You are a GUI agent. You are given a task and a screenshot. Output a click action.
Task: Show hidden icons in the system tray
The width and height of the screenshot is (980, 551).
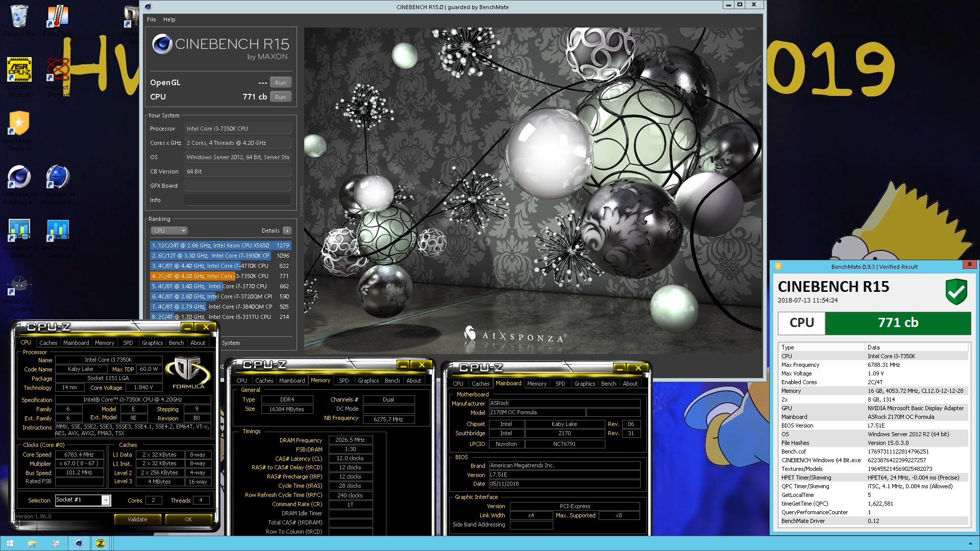point(971,544)
